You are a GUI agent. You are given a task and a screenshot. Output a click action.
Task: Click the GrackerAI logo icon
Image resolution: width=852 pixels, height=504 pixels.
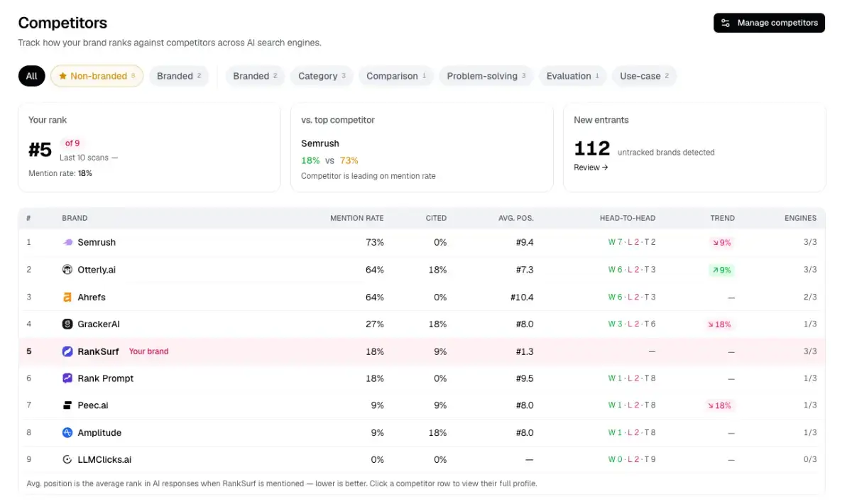67,324
